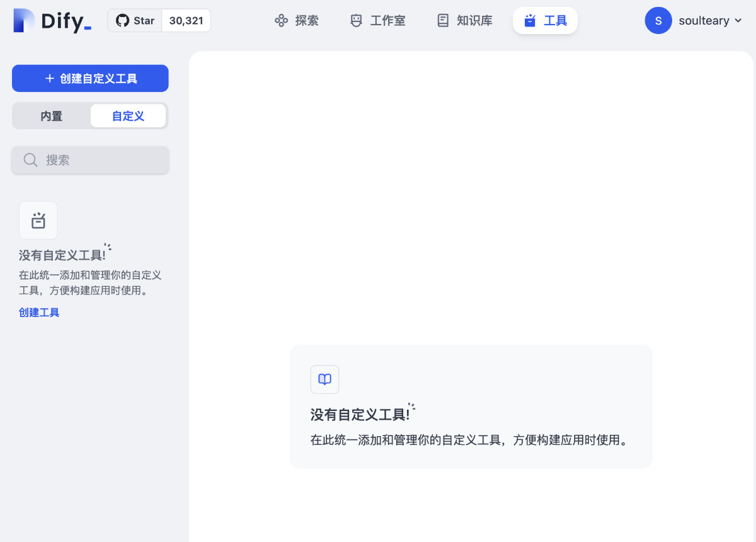
Task: Click the open book icon in empty panel
Action: coord(325,379)
